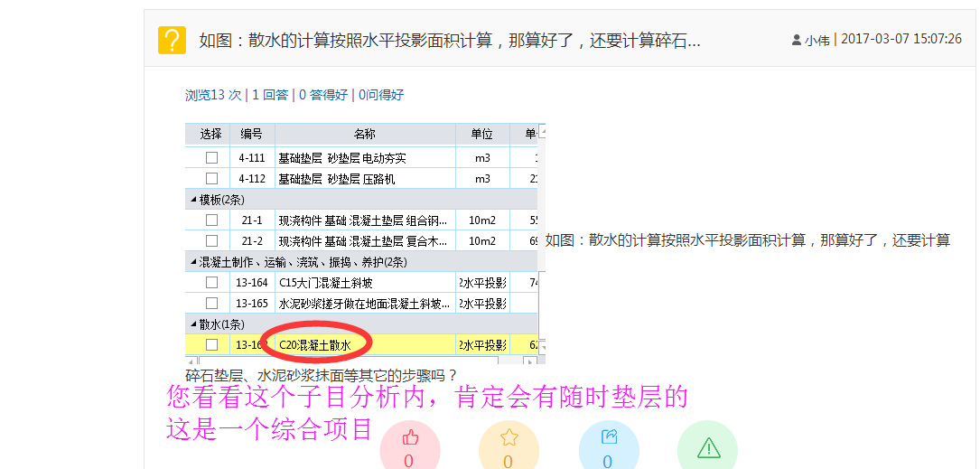Click the author name 小伟
The height and width of the screenshot is (469, 980).
pyautogui.click(x=817, y=41)
